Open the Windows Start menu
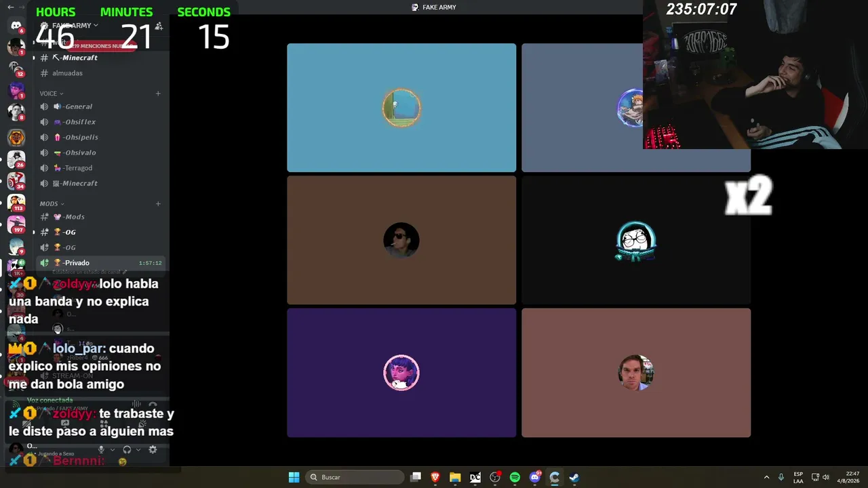Image resolution: width=868 pixels, height=488 pixels. pyautogui.click(x=294, y=477)
